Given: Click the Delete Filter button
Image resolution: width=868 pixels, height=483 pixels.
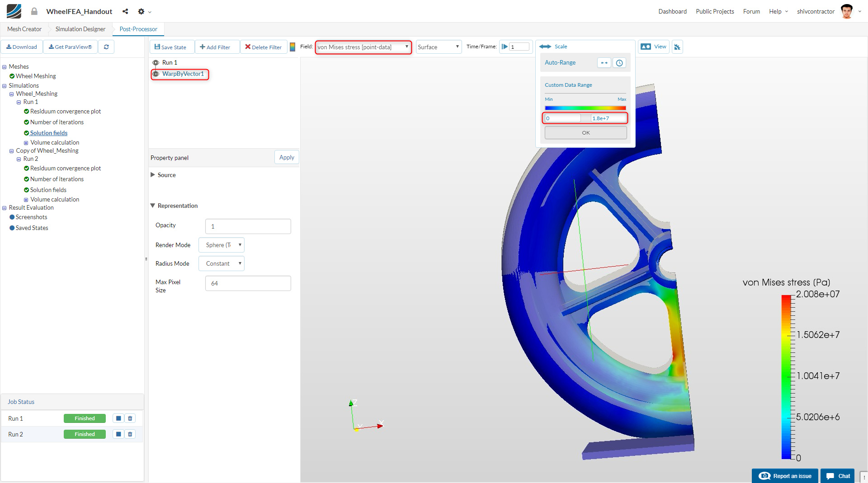Looking at the screenshot, I should point(264,47).
